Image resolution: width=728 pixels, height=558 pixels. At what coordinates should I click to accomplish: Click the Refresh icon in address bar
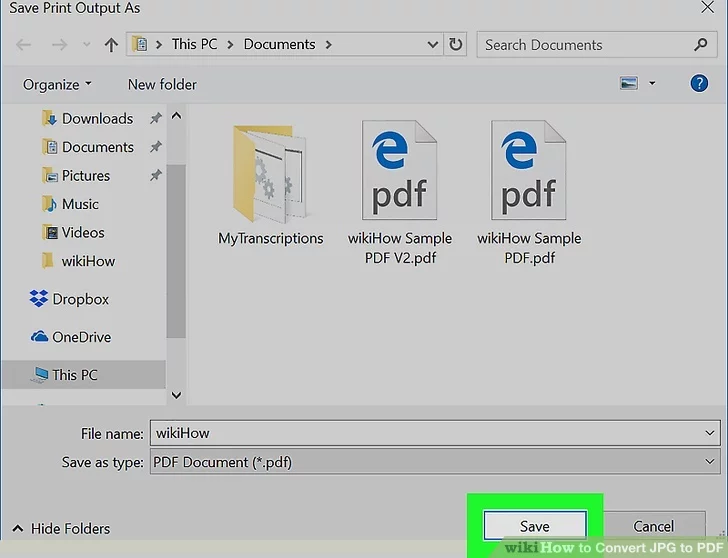(x=456, y=45)
